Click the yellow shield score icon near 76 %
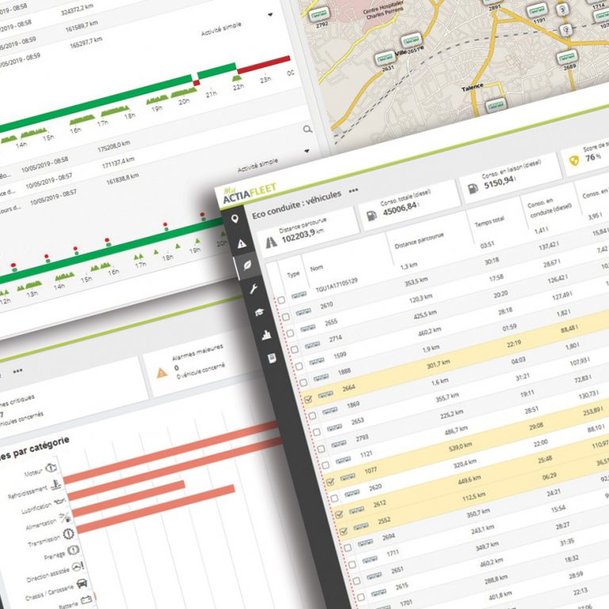 tap(574, 160)
